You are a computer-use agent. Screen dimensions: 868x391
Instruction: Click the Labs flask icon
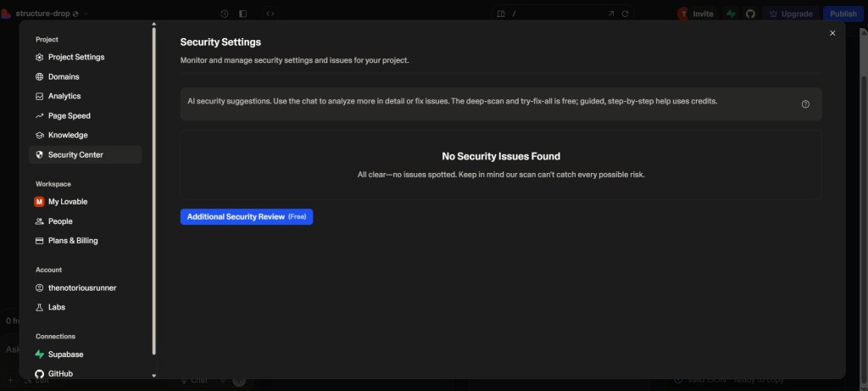click(39, 307)
